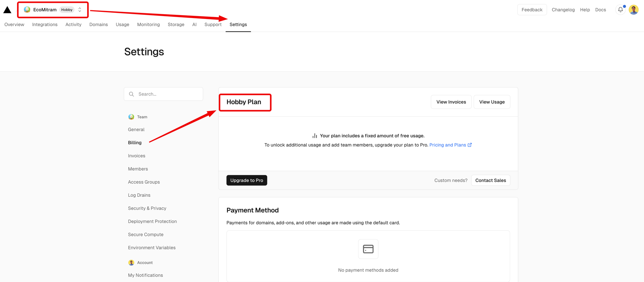Click the View Invoices button

pyautogui.click(x=451, y=102)
